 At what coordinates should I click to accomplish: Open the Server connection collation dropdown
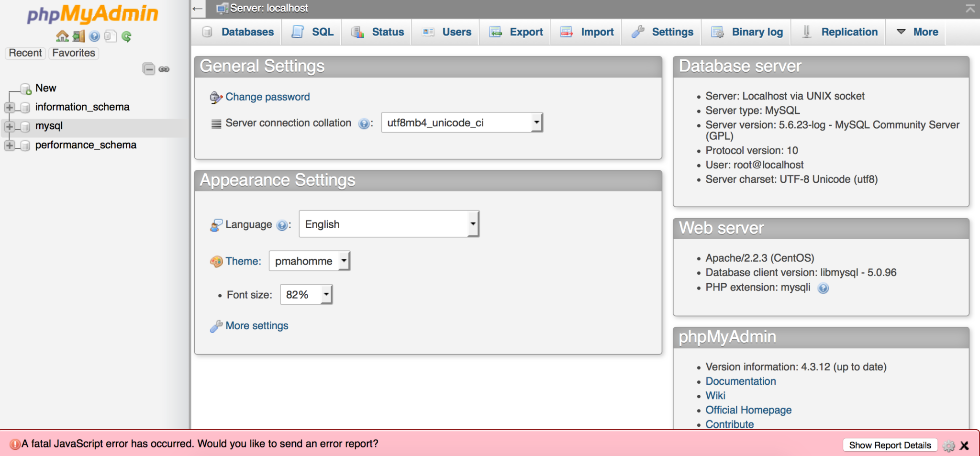[x=462, y=122]
